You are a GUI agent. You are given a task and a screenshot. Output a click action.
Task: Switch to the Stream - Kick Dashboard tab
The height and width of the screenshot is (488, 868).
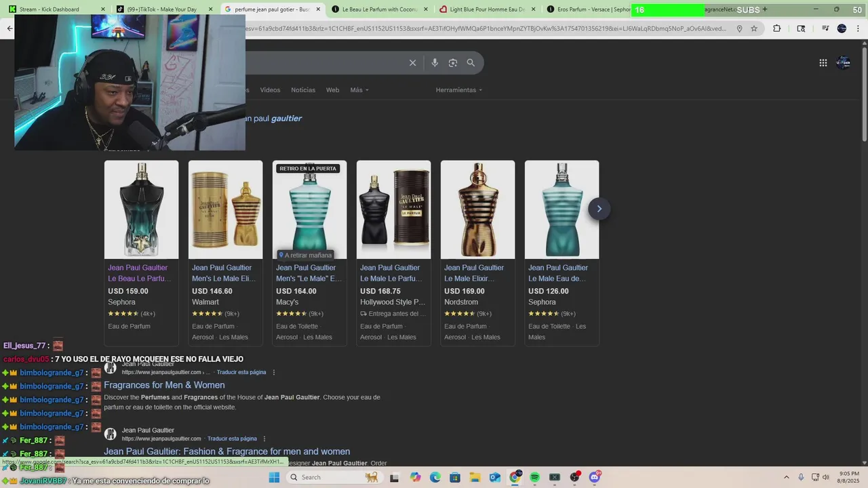(57, 9)
